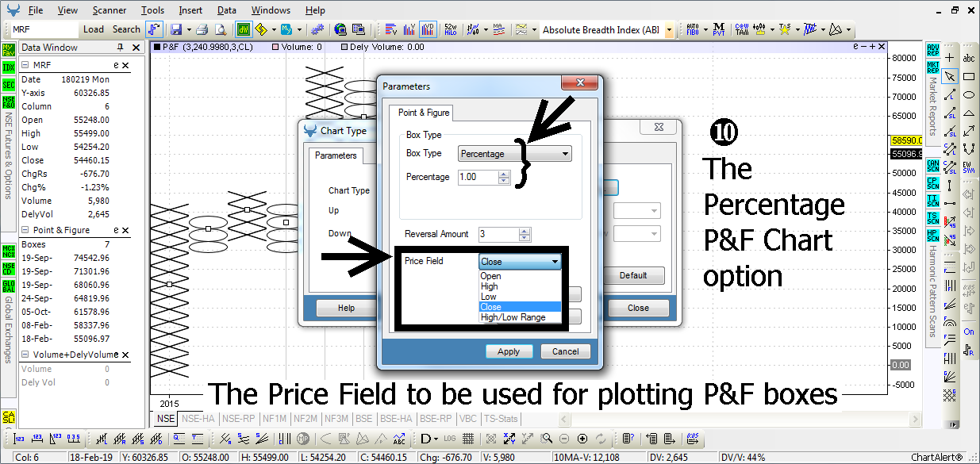
Task: Open print preview from the toolbar
Action: point(220,29)
